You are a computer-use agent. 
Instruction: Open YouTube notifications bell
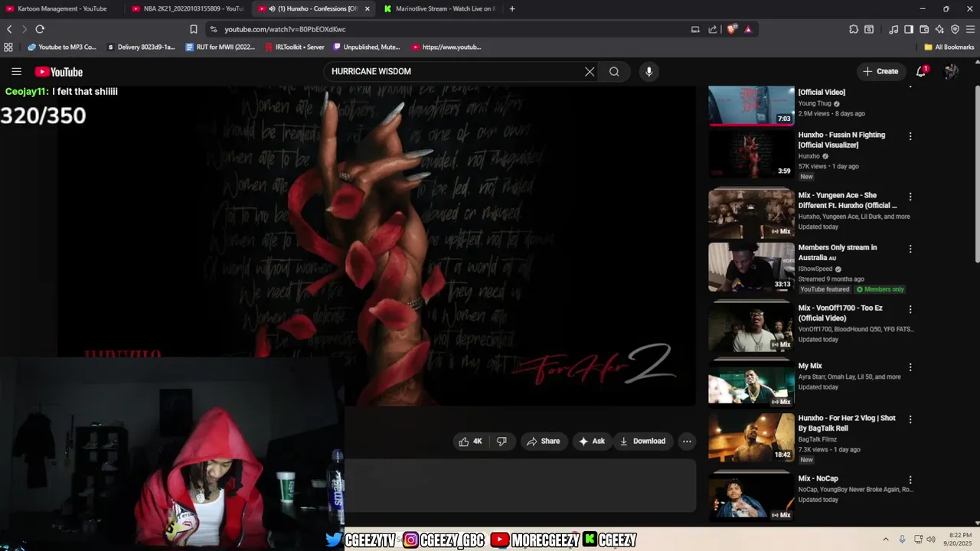click(x=921, y=71)
